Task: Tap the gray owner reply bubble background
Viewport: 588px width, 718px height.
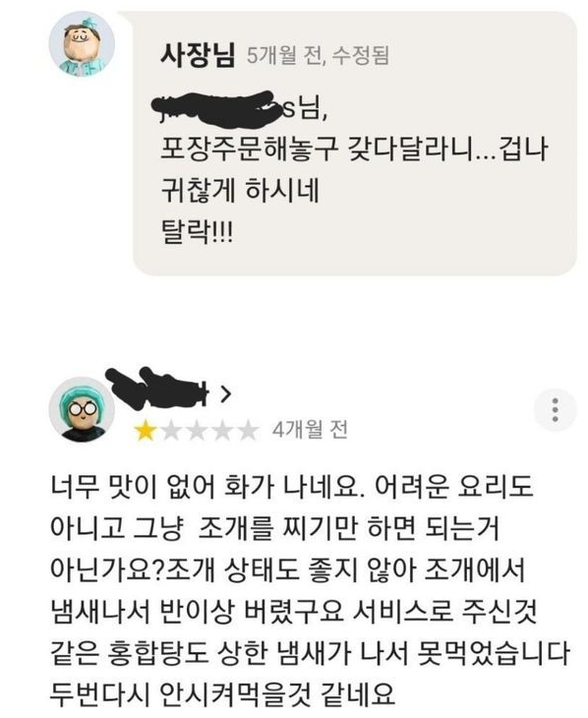Action: coord(355,144)
